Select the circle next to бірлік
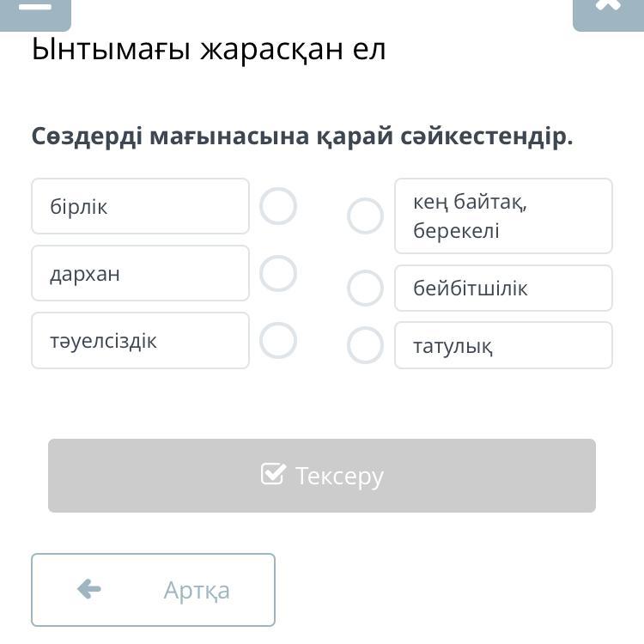The height and width of the screenshot is (644, 644). coord(278,207)
